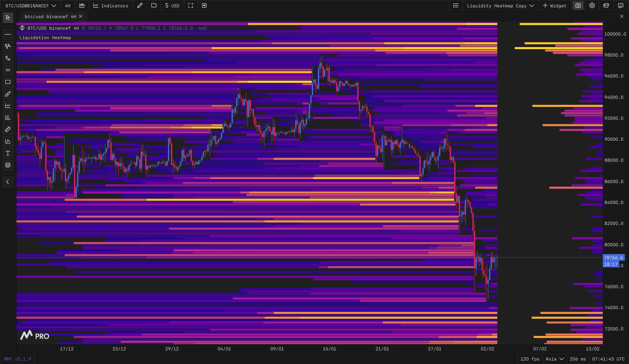Select the btc/usd binancef 4H tab

[x=50, y=16]
